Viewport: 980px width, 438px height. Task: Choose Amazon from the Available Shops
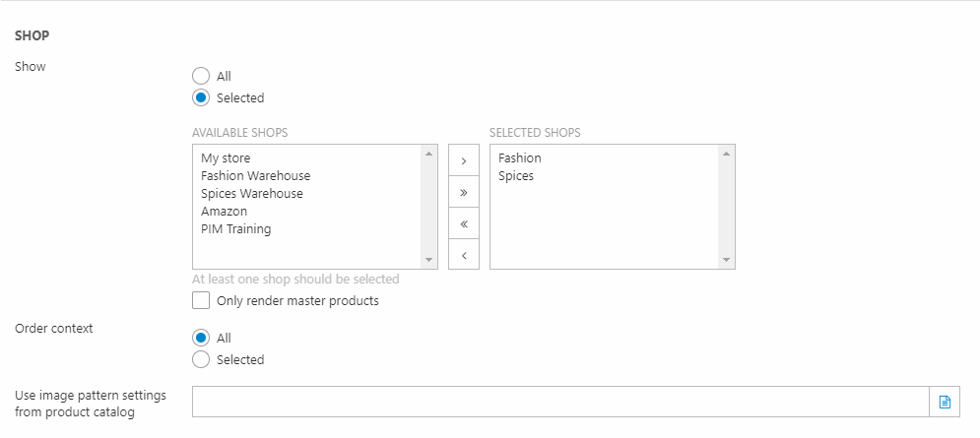224,212
